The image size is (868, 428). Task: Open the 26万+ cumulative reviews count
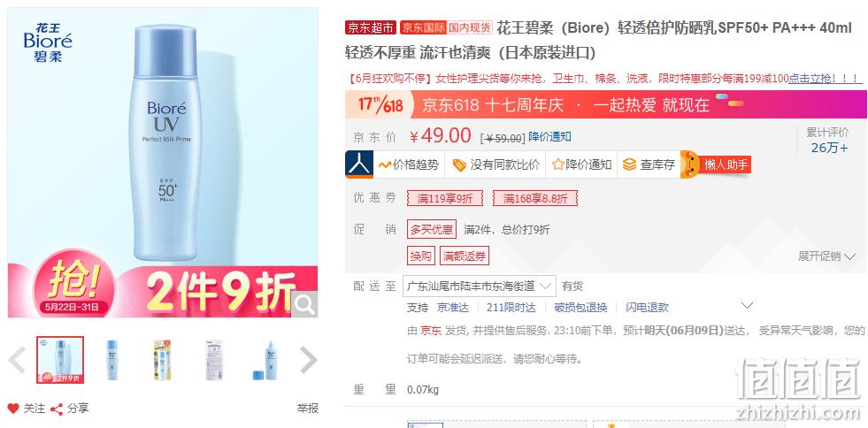point(829,148)
